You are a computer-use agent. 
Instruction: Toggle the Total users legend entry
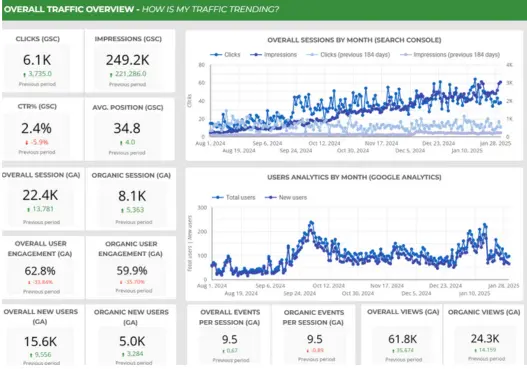pyautogui.click(x=234, y=197)
